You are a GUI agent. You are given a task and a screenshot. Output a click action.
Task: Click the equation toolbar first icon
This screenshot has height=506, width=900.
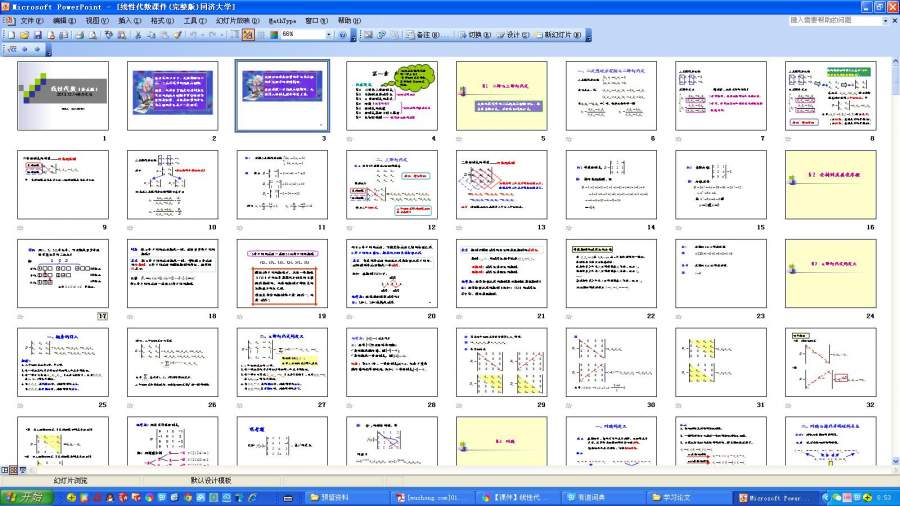click(13, 50)
